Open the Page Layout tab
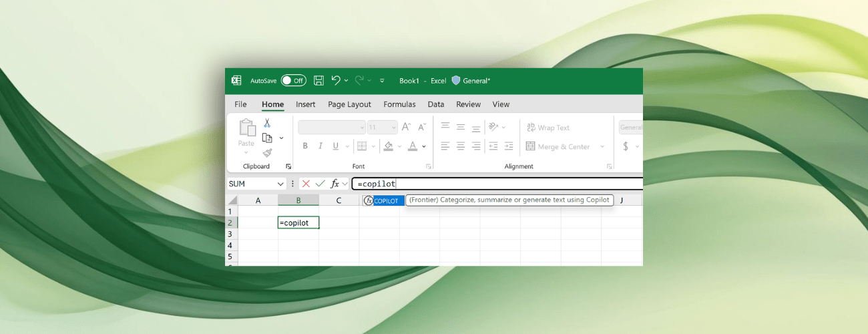The image size is (868, 334). 349,104
